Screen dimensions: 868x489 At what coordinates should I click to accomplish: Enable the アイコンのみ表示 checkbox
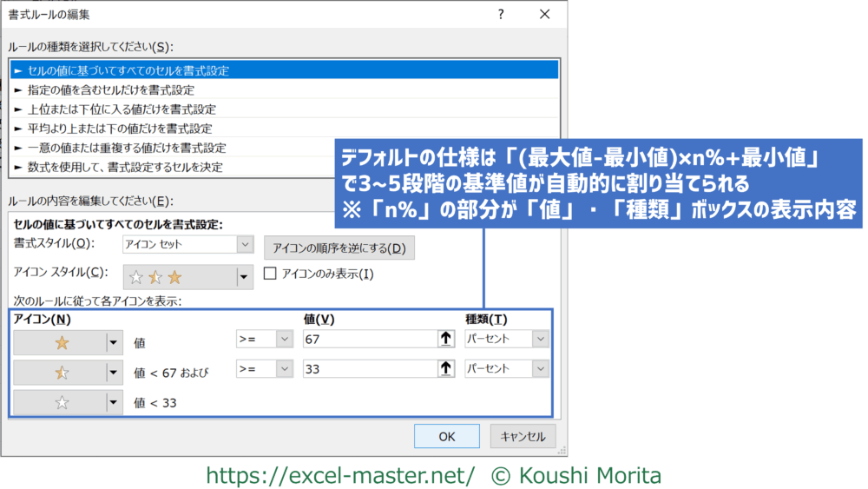(269, 274)
